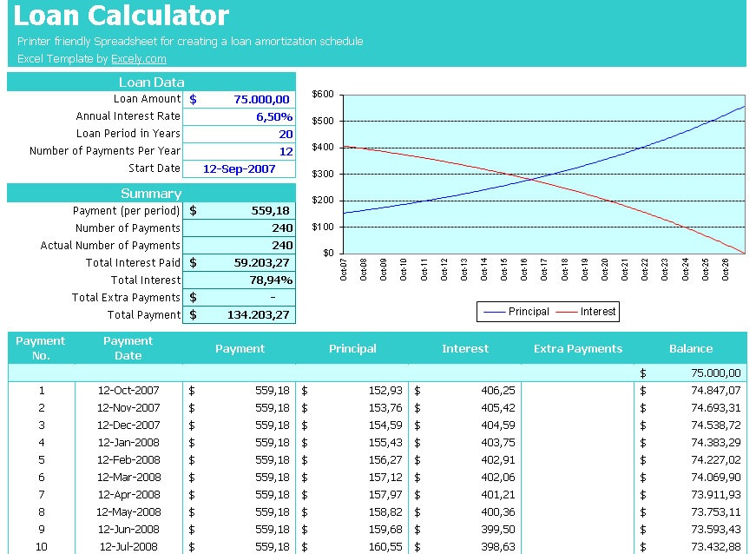Click the Principal legend entry in chart
The width and height of the screenshot is (756, 554).
coord(516,312)
